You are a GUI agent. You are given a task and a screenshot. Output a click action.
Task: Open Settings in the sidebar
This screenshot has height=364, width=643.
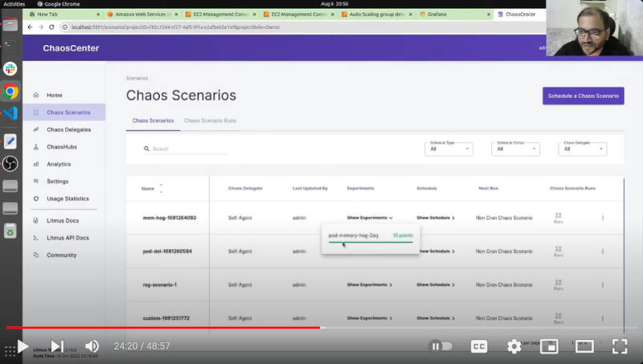pyautogui.click(x=57, y=181)
